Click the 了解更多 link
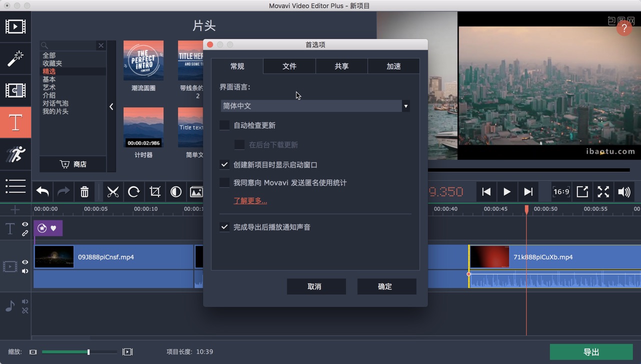641x364 pixels. click(250, 200)
